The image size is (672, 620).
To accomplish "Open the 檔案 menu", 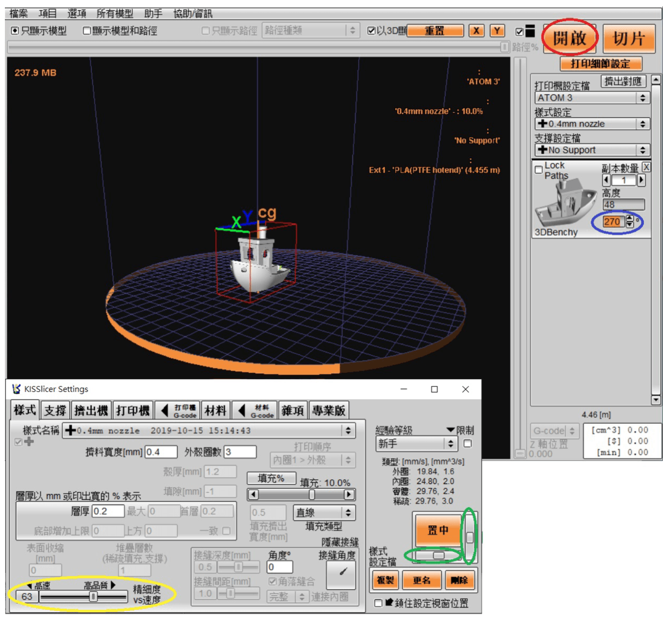I will (x=19, y=13).
